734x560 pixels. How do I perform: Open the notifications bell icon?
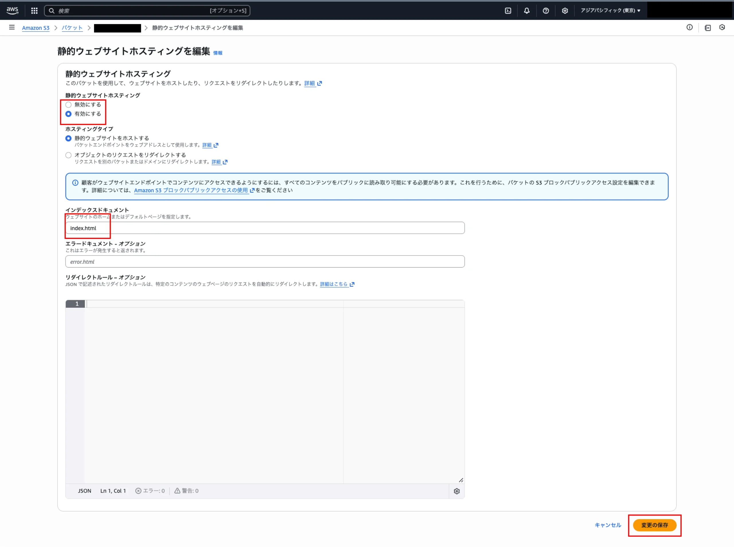click(526, 11)
